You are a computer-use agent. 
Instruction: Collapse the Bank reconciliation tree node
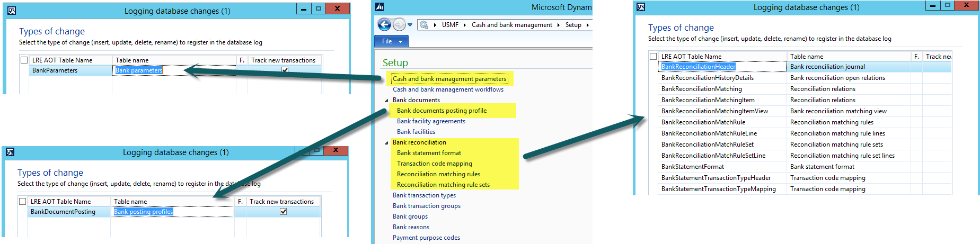386,142
